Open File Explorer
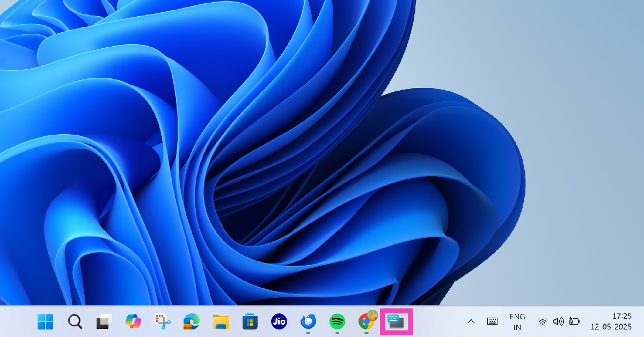The height and width of the screenshot is (337, 644). (220, 322)
